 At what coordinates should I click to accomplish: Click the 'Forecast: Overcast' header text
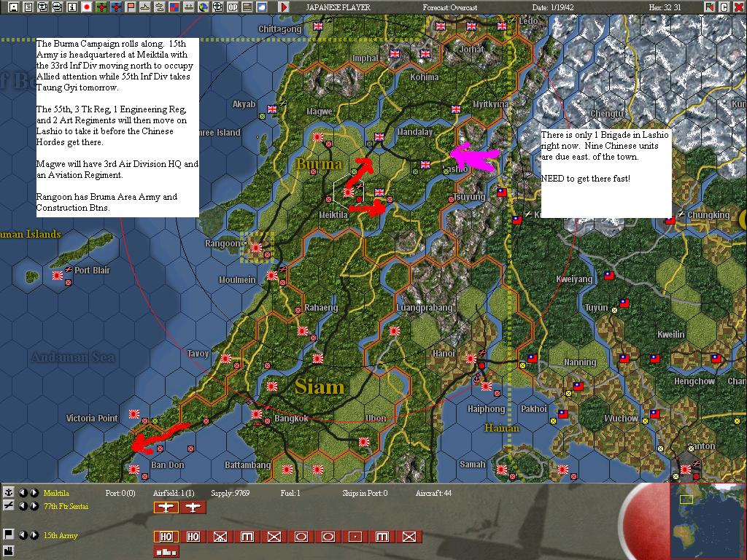point(449,7)
